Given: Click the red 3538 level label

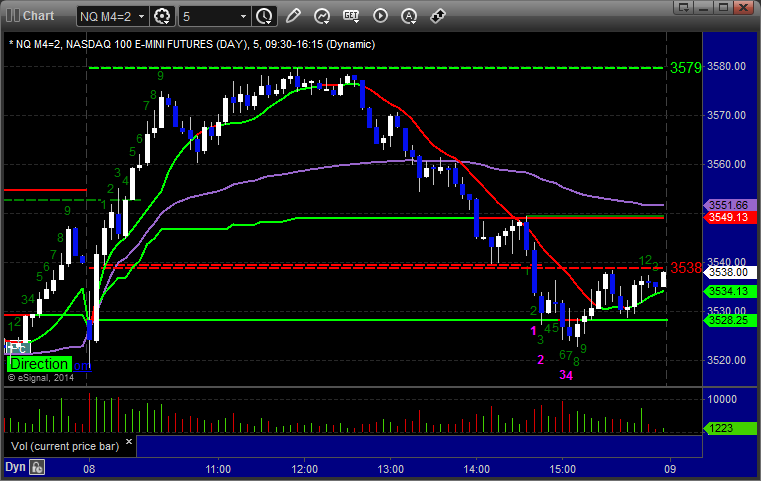Looking at the screenshot, I should point(686,267).
